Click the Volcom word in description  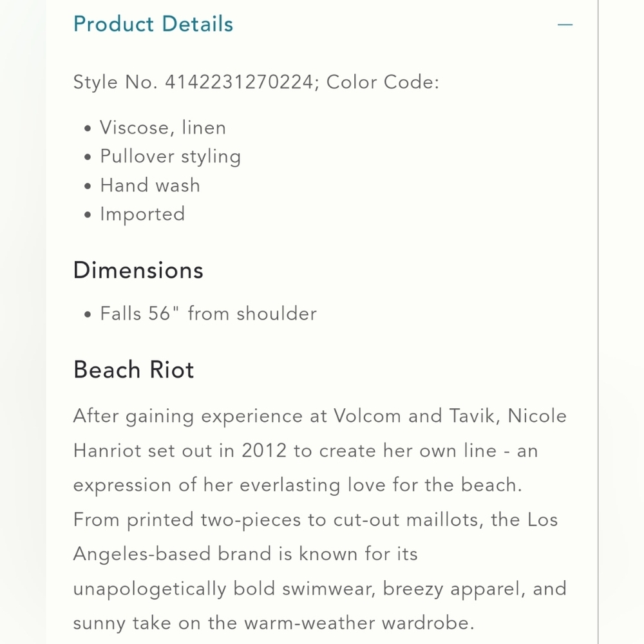click(367, 416)
